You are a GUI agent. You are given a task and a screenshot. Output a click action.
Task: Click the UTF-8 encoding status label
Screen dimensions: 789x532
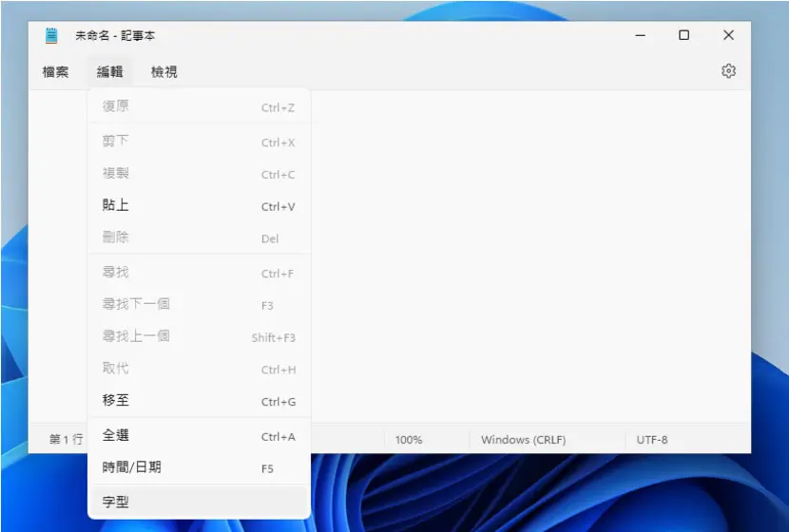click(651, 440)
